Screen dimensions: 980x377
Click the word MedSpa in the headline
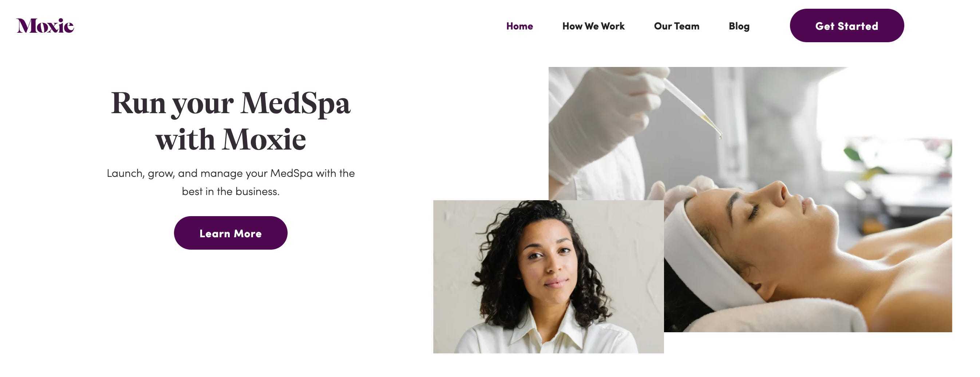(x=295, y=103)
